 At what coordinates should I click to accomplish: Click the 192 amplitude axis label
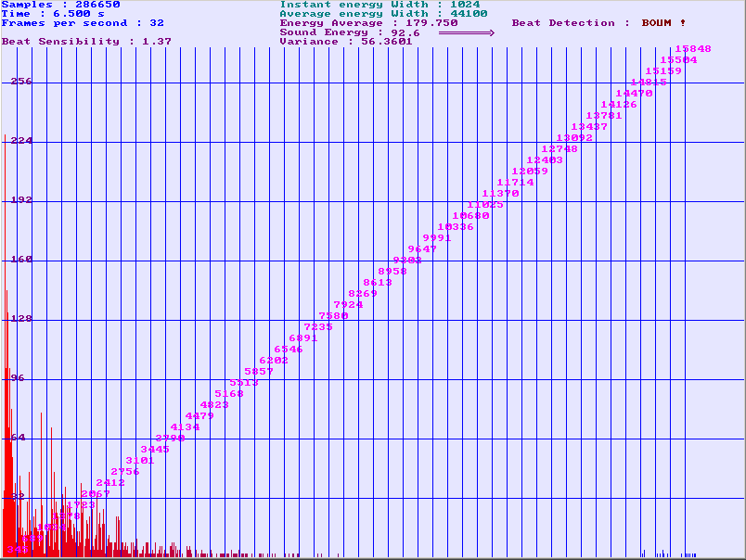click(x=22, y=200)
